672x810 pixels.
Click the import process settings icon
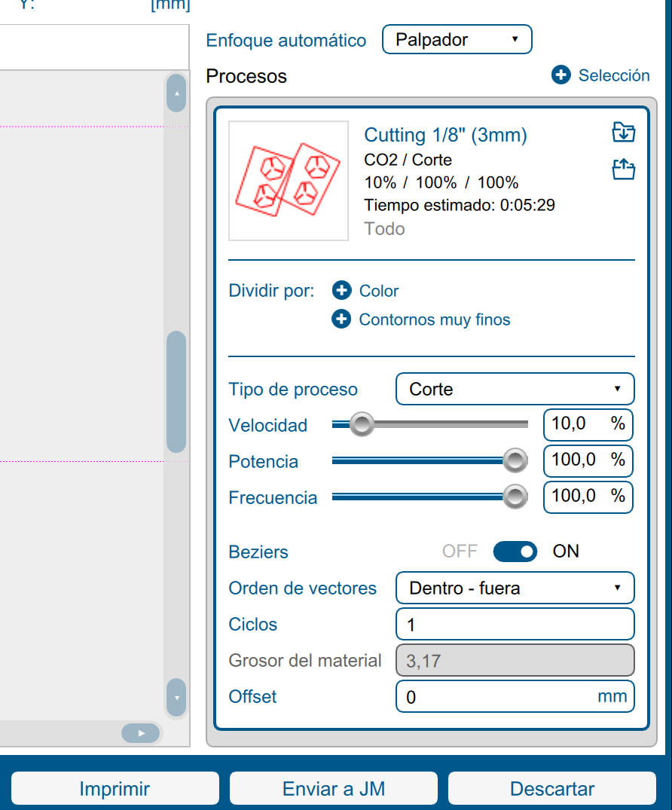click(623, 133)
